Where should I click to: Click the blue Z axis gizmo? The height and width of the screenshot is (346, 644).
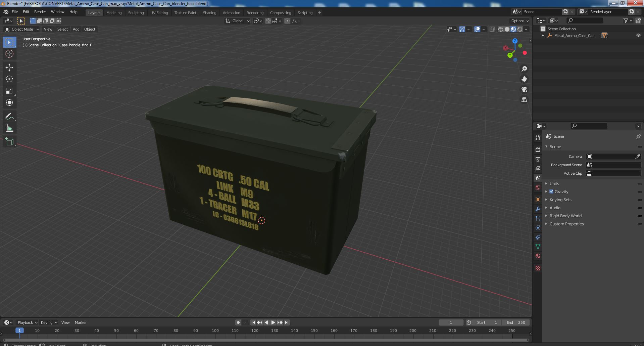click(515, 41)
